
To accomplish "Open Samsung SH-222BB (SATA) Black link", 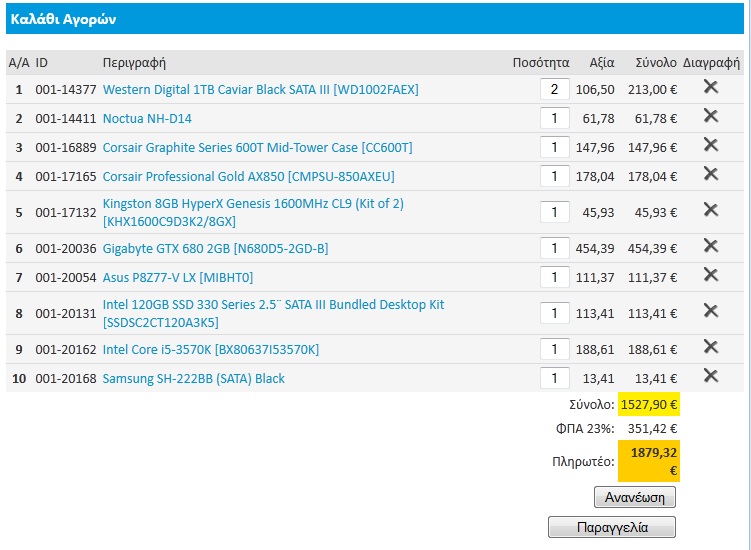I will pos(193,378).
